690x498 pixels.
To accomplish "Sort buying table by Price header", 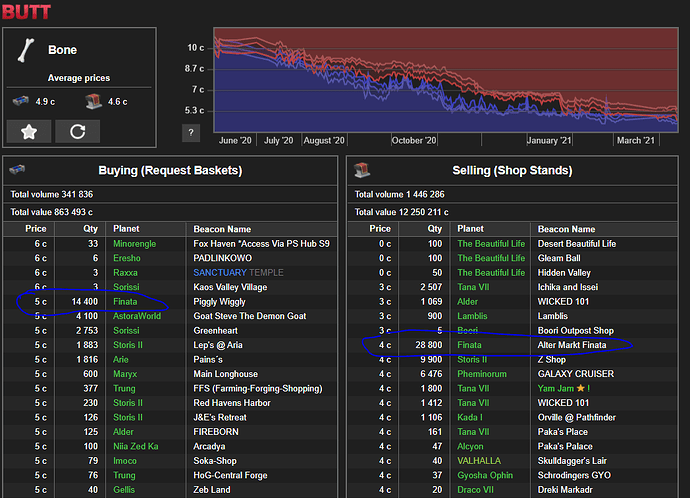I will click(x=36, y=229).
